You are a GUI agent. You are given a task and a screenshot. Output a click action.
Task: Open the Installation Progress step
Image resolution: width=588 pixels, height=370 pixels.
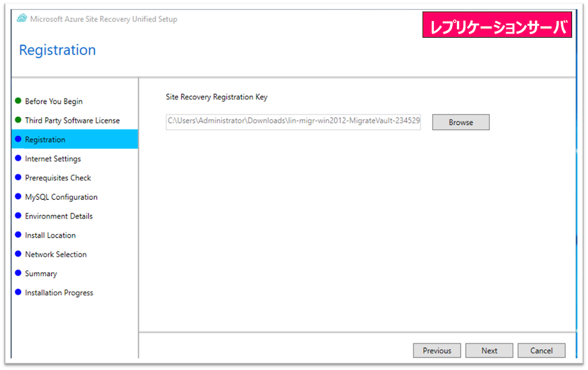(x=59, y=293)
